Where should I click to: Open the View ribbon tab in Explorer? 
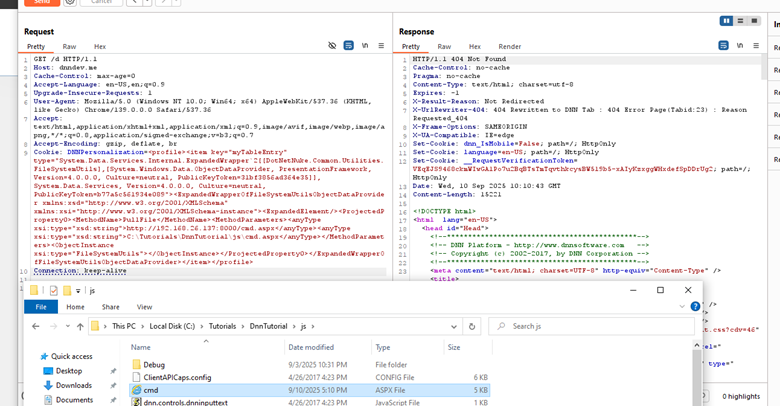[144, 307]
